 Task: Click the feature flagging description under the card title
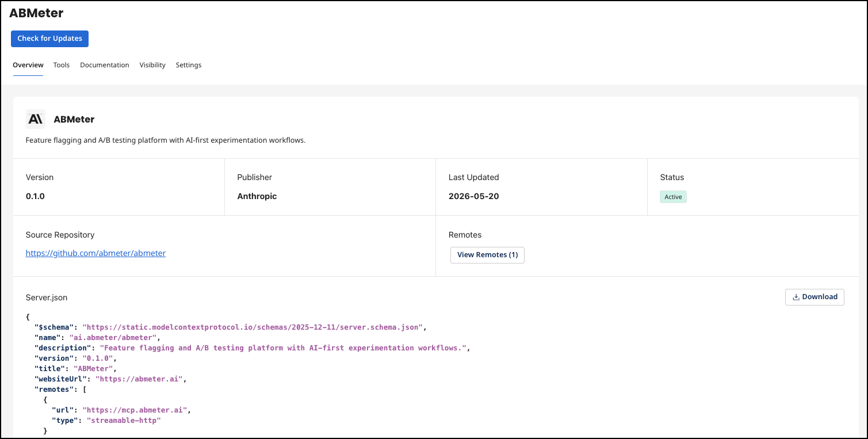pyautogui.click(x=166, y=140)
